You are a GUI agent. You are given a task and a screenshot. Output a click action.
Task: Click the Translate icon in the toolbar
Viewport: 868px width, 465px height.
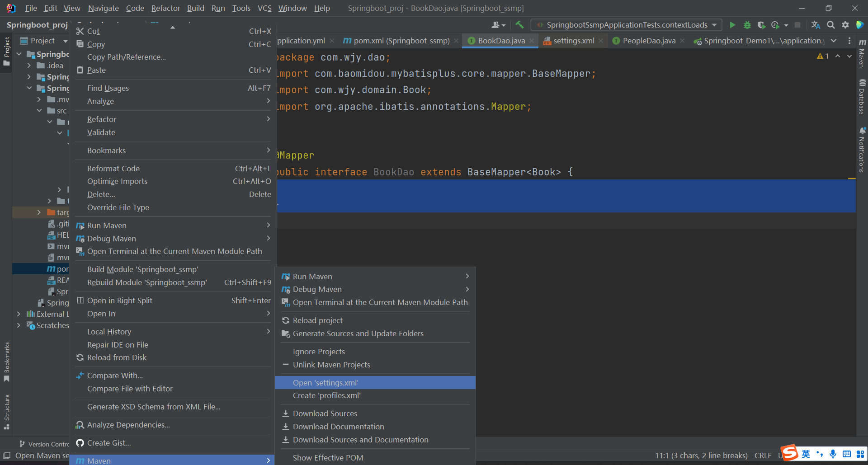tap(816, 25)
